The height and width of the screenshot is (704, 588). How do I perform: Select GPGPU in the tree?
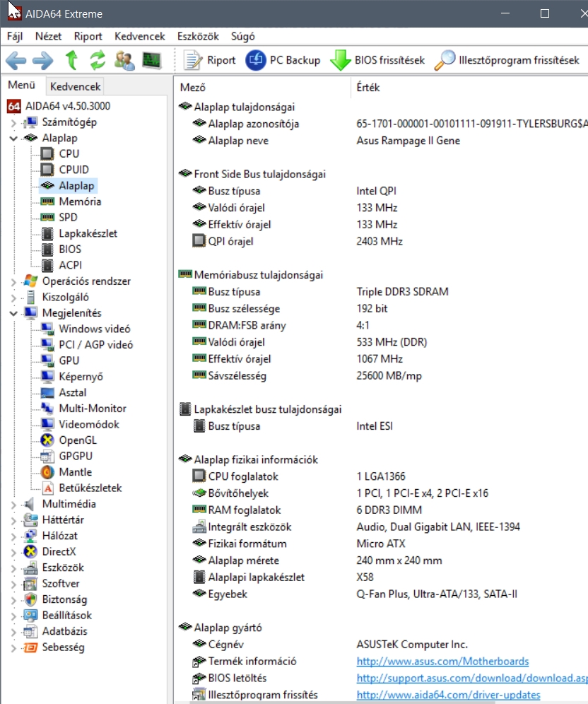[x=75, y=456]
